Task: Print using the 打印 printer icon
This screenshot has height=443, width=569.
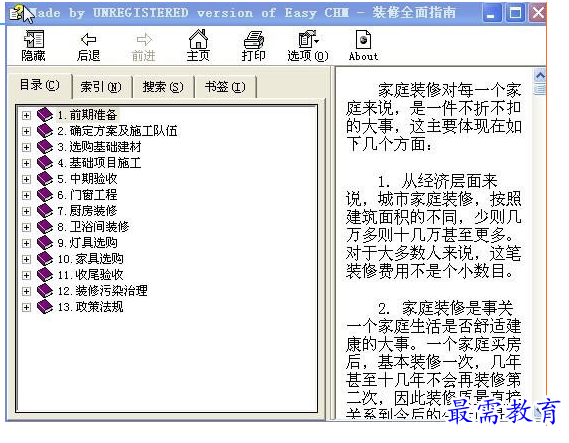Action: (253, 39)
